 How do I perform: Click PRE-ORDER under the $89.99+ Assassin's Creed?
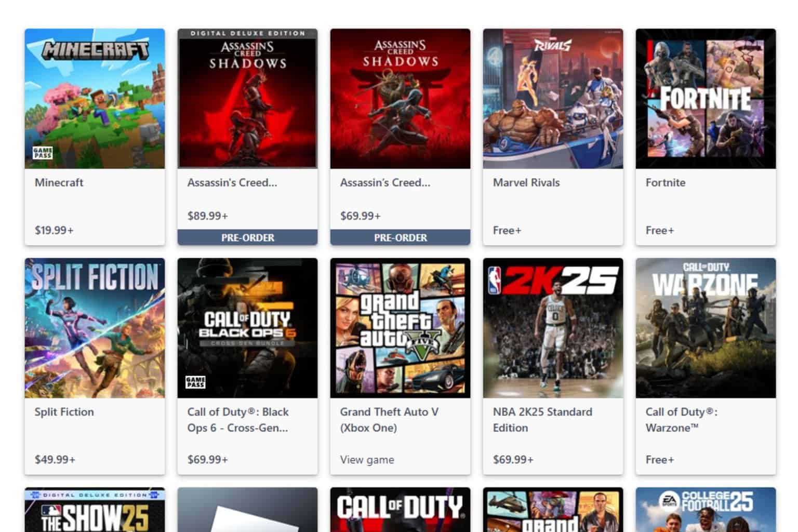(x=247, y=237)
